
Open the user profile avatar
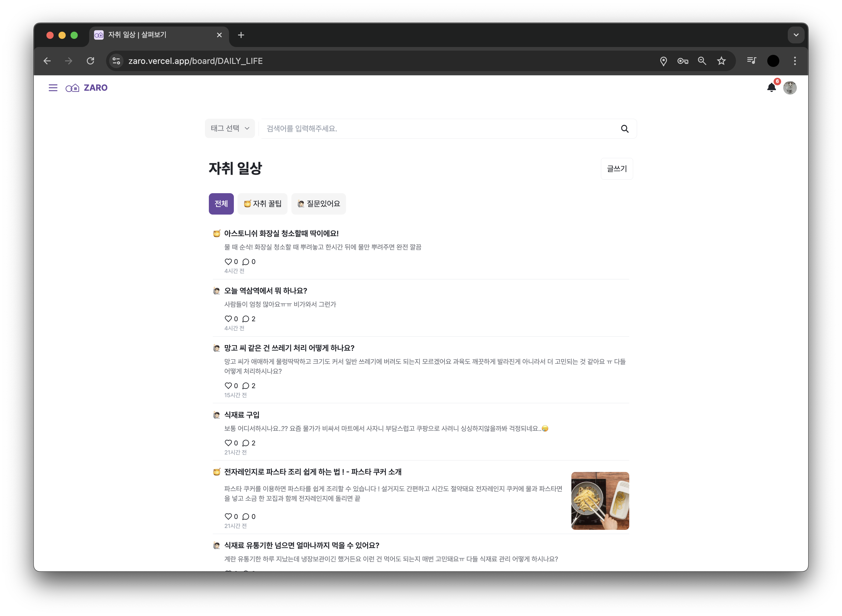pyautogui.click(x=790, y=88)
